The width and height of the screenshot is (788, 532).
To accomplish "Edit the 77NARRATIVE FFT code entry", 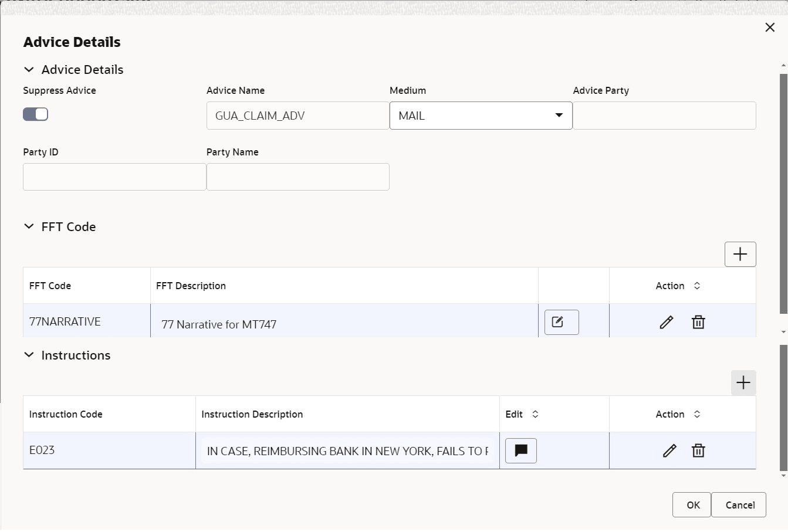I will (x=666, y=321).
